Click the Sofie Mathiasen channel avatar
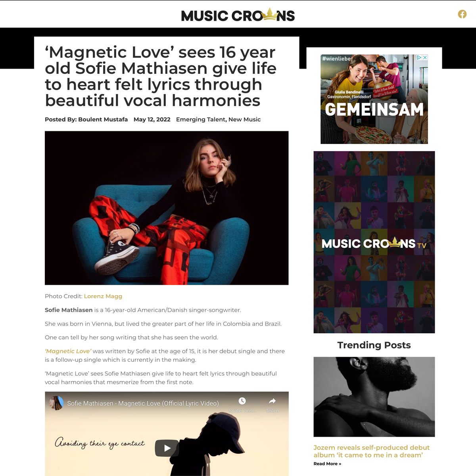Image resolution: width=476 pixels, height=476 pixels. (x=56, y=403)
